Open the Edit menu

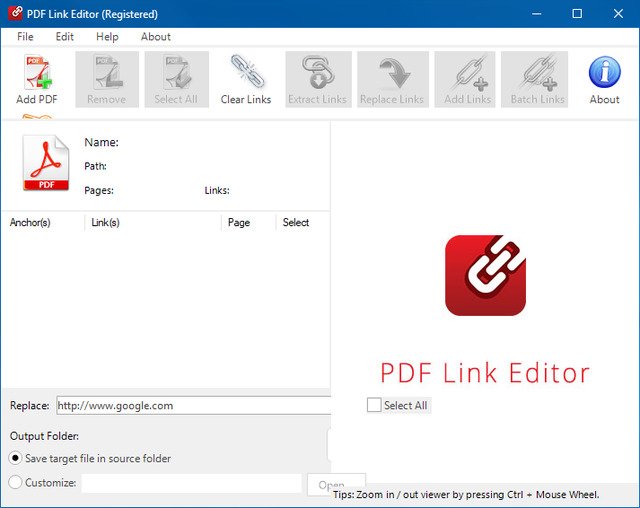65,37
